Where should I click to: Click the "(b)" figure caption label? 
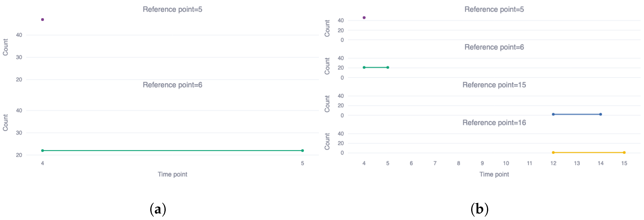pos(479,209)
